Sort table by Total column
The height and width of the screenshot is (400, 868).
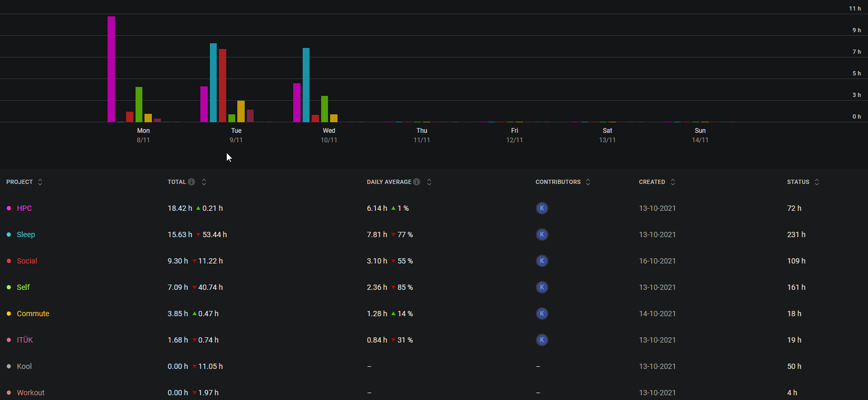(204, 182)
